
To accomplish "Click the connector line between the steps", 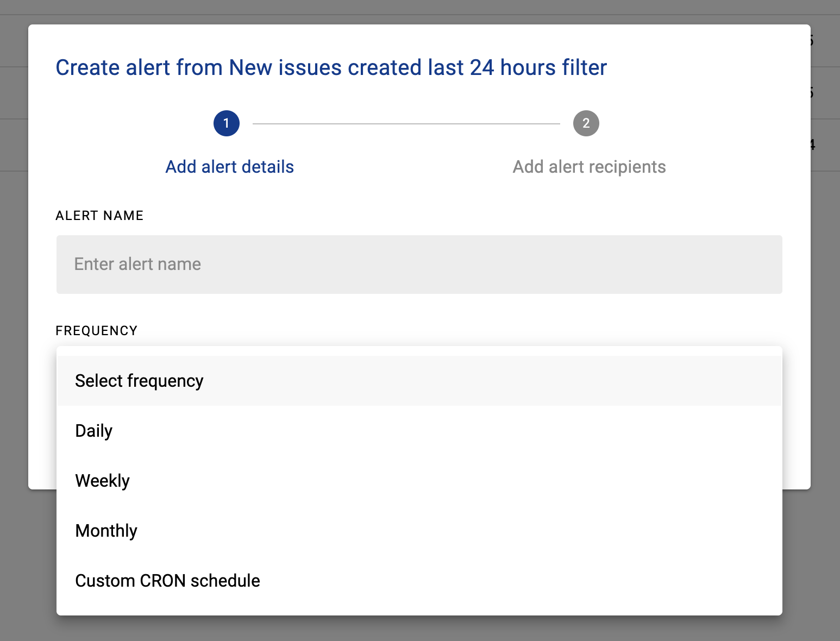I will (x=406, y=124).
